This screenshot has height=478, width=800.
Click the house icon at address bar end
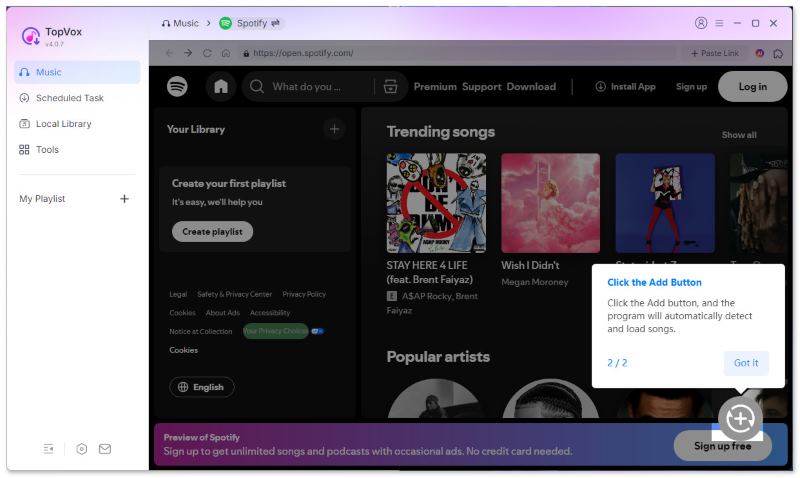[778, 53]
